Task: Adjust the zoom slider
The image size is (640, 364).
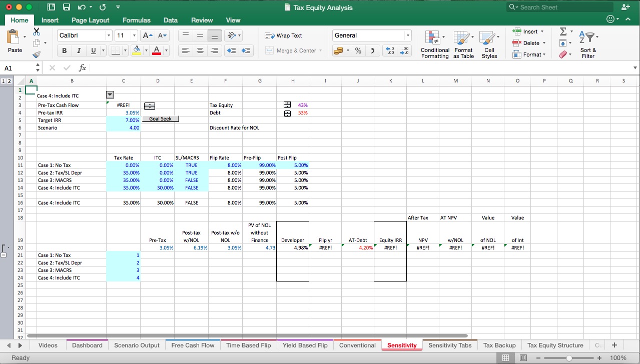Action: coord(569,358)
